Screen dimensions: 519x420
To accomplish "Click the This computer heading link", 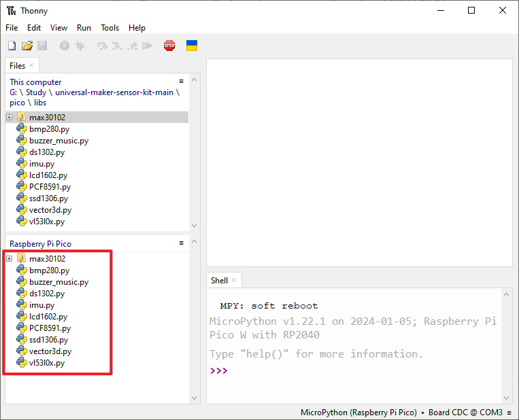I will pos(35,82).
